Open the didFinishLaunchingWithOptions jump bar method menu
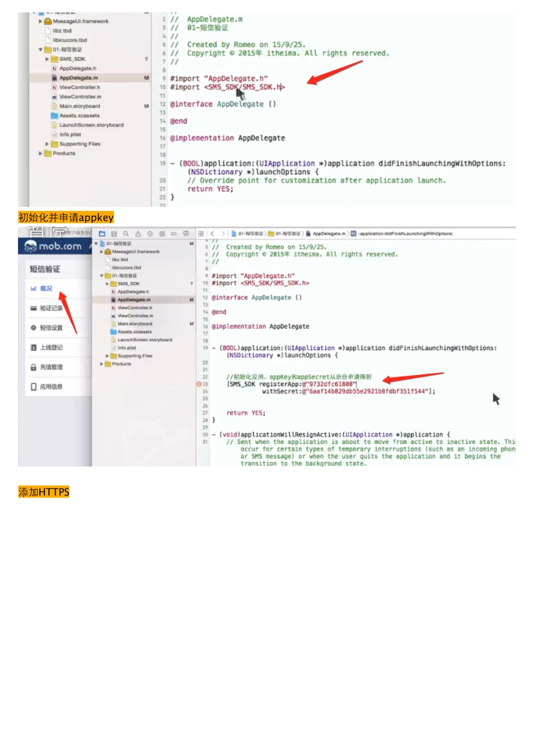 (405, 234)
